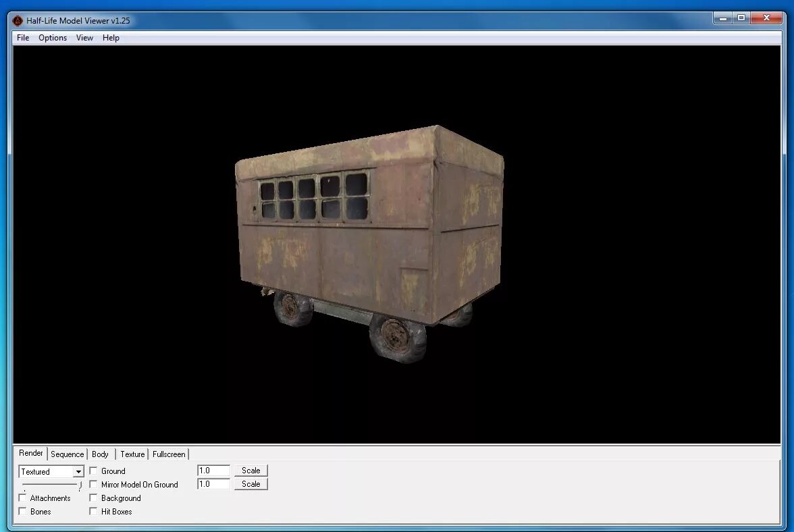Click the upper Scale button
This screenshot has width=794, height=532.
pos(250,471)
